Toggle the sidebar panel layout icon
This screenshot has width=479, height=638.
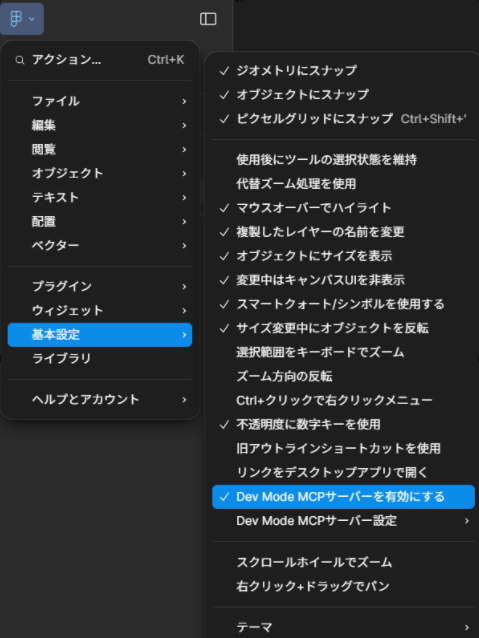(208, 19)
